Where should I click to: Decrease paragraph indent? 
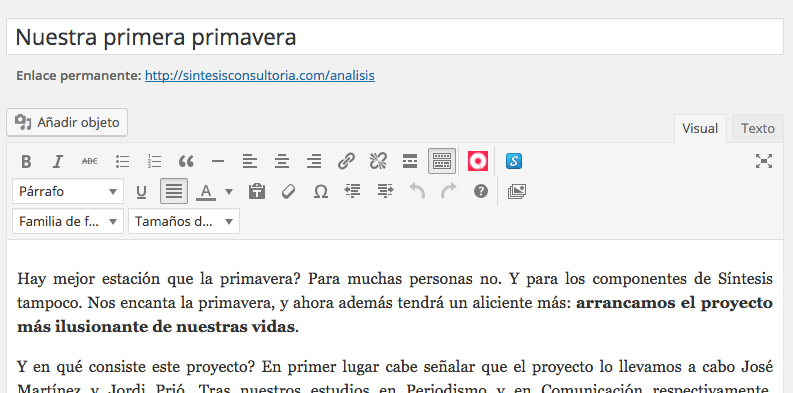coord(352,191)
